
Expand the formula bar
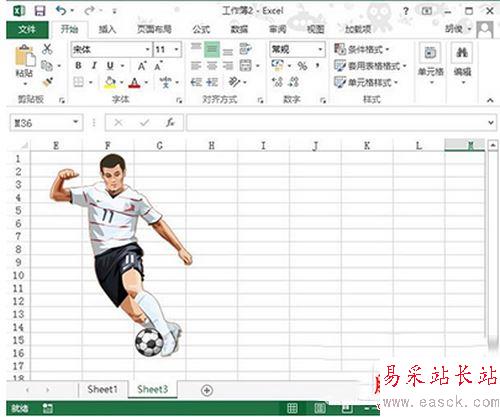[x=491, y=123]
